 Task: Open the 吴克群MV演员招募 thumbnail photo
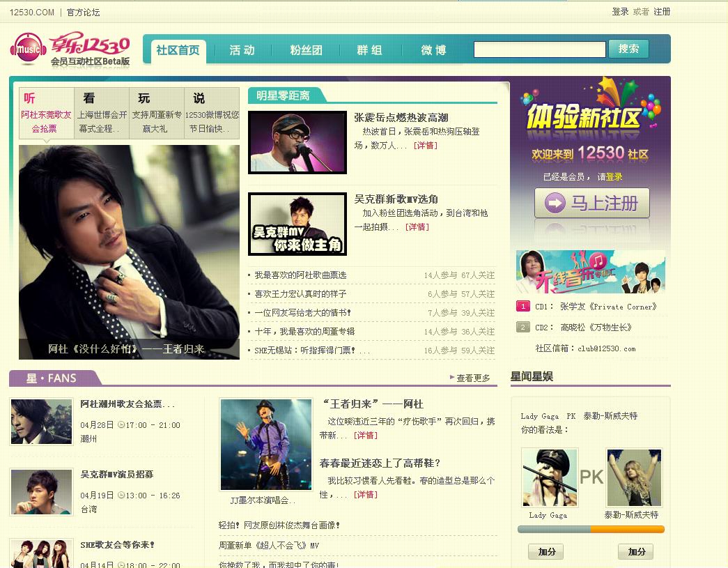(x=41, y=492)
